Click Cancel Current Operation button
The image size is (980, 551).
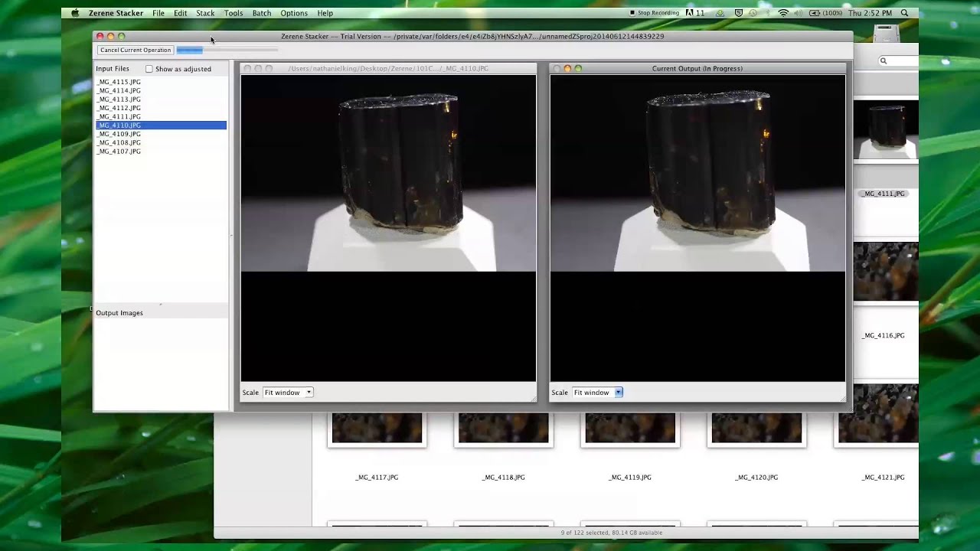pos(136,50)
